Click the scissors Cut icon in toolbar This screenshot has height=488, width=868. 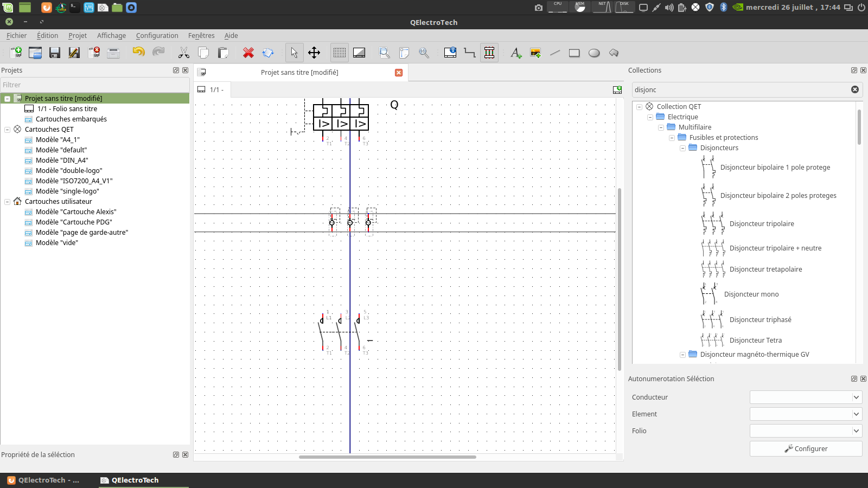click(184, 53)
